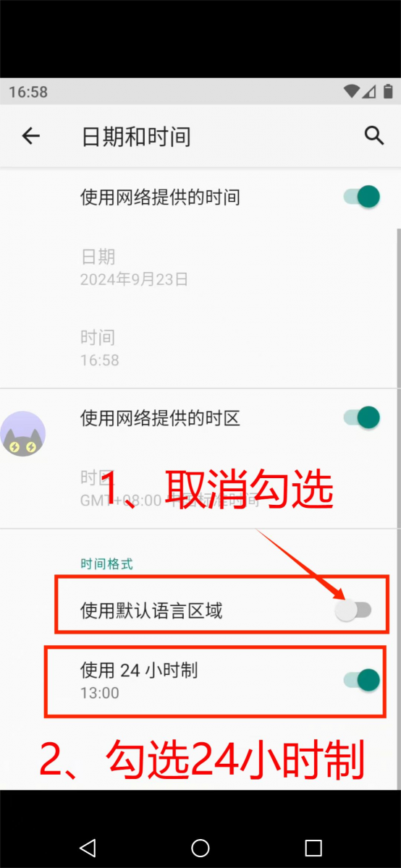Tap the 日期和时间 page title
Screen dimensions: 401x868
[x=136, y=136]
